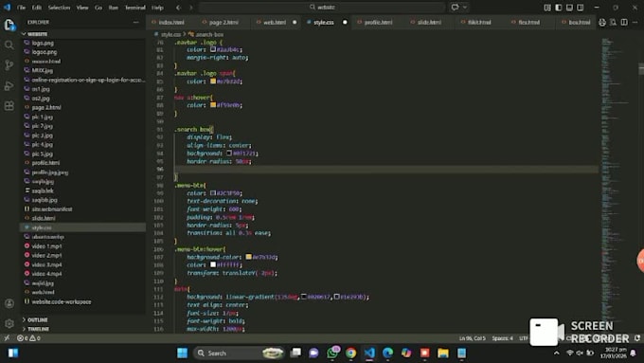The height and width of the screenshot is (363, 644).
Task: Split the editor to the right
Action: click(624, 22)
